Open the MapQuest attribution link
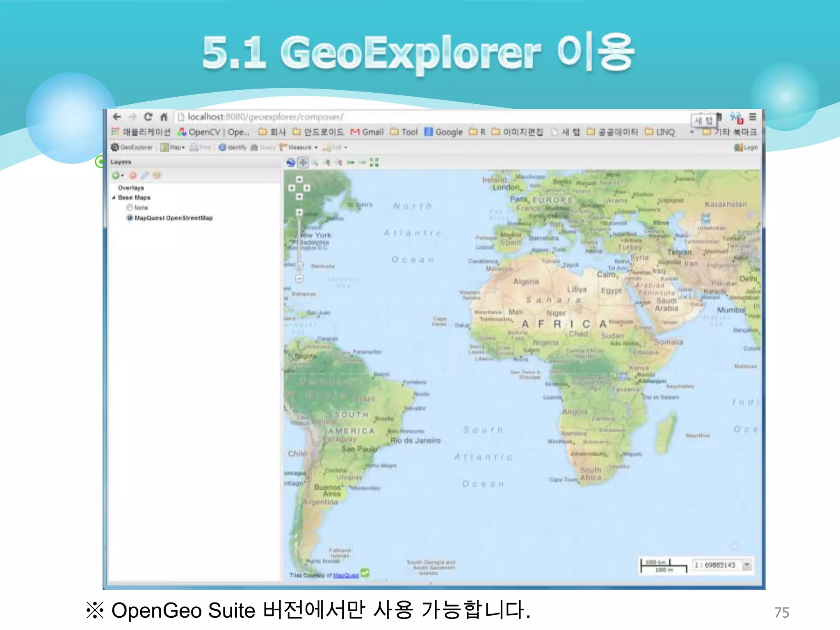The width and height of the screenshot is (840, 630). (x=346, y=575)
